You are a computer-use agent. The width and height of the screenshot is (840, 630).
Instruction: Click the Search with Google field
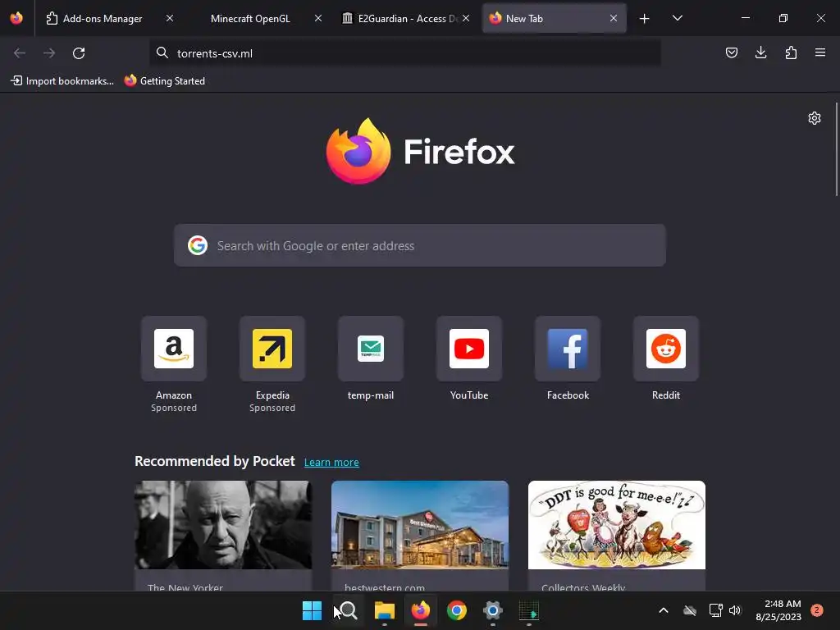click(x=419, y=245)
